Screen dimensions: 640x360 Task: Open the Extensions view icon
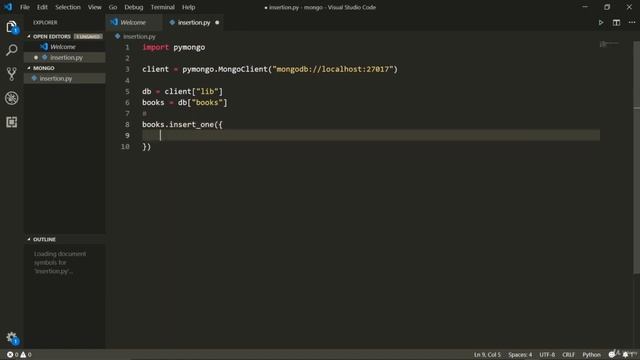coord(11,122)
